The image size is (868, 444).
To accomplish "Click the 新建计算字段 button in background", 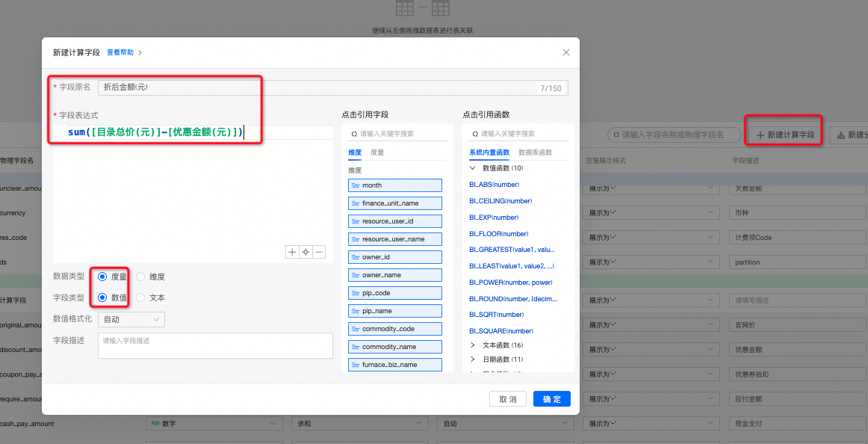I will tap(785, 135).
